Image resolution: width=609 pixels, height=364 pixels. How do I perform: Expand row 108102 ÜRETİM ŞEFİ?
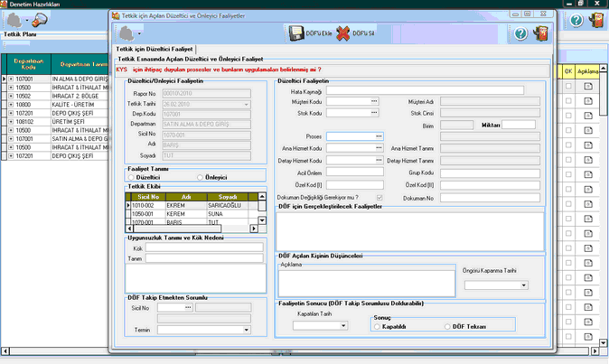point(11,121)
